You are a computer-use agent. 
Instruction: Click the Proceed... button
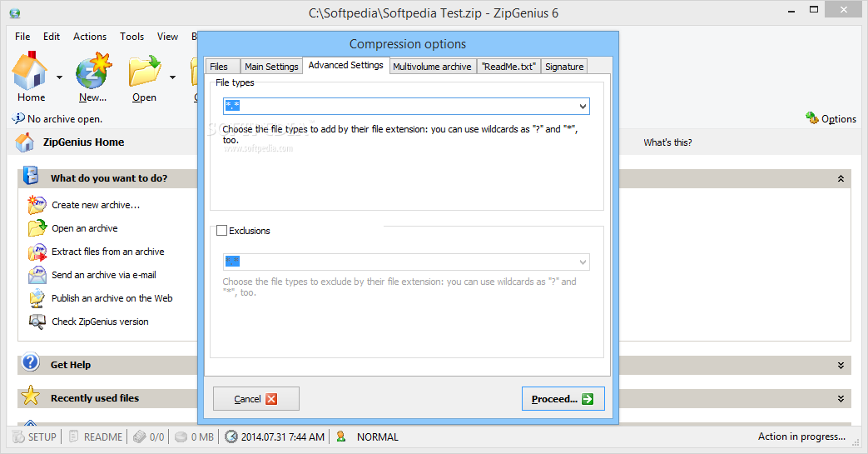563,398
